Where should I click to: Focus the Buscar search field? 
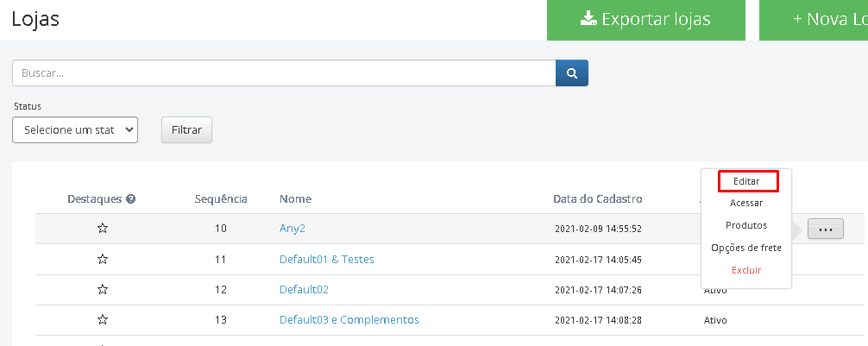[284, 73]
